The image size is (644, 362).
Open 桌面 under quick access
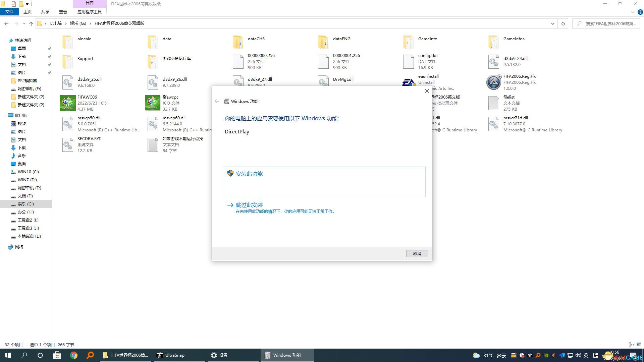pyautogui.click(x=22, y=48)
